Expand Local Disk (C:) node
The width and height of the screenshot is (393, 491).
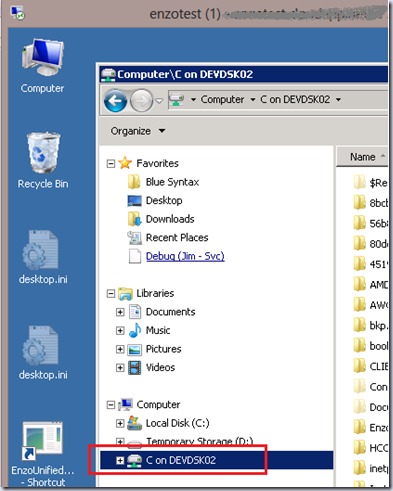click(x=120, y=423)
